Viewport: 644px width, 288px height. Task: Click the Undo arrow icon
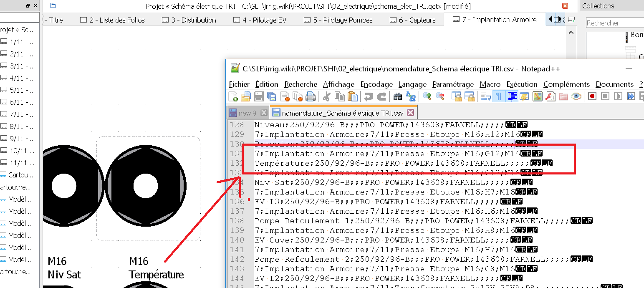369,97
